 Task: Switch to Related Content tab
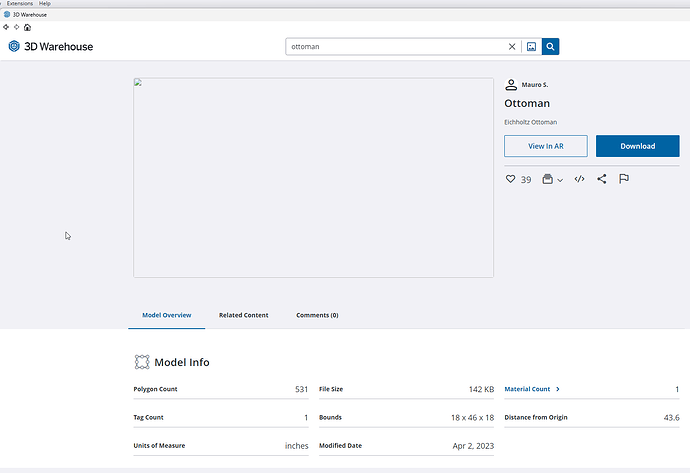tap(243, 315)
